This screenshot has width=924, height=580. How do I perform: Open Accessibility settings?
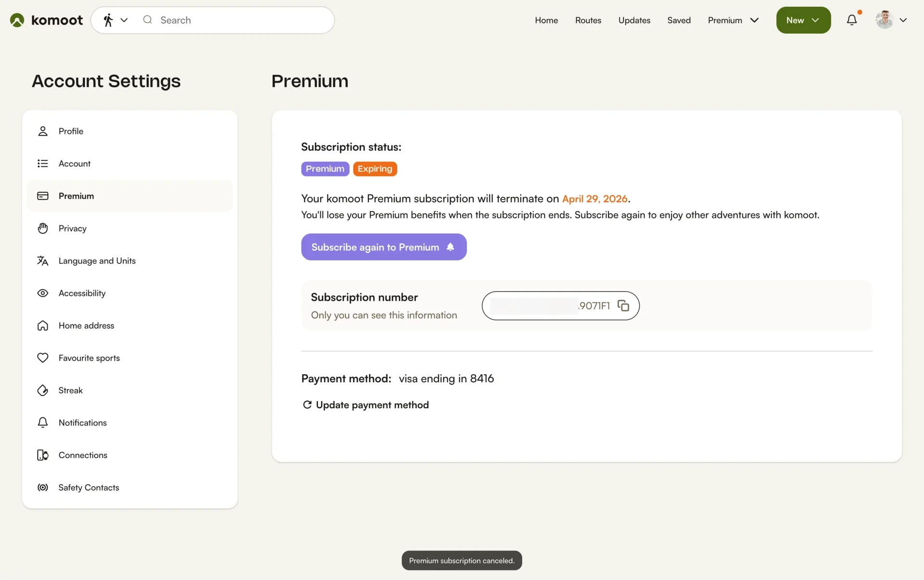tap(130, 293)
